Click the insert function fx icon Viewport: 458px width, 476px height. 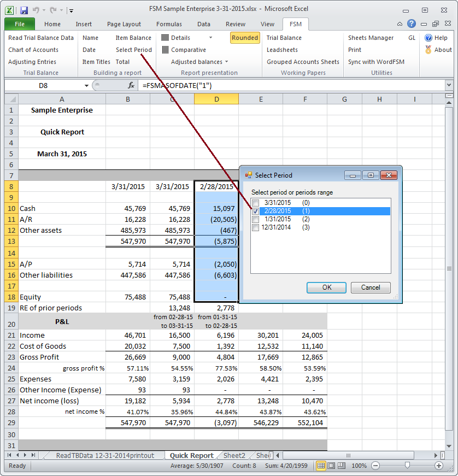coord(131,85)
